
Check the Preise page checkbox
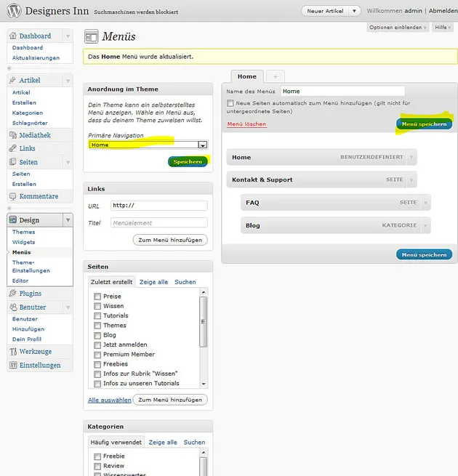click(x=97, y=297)
